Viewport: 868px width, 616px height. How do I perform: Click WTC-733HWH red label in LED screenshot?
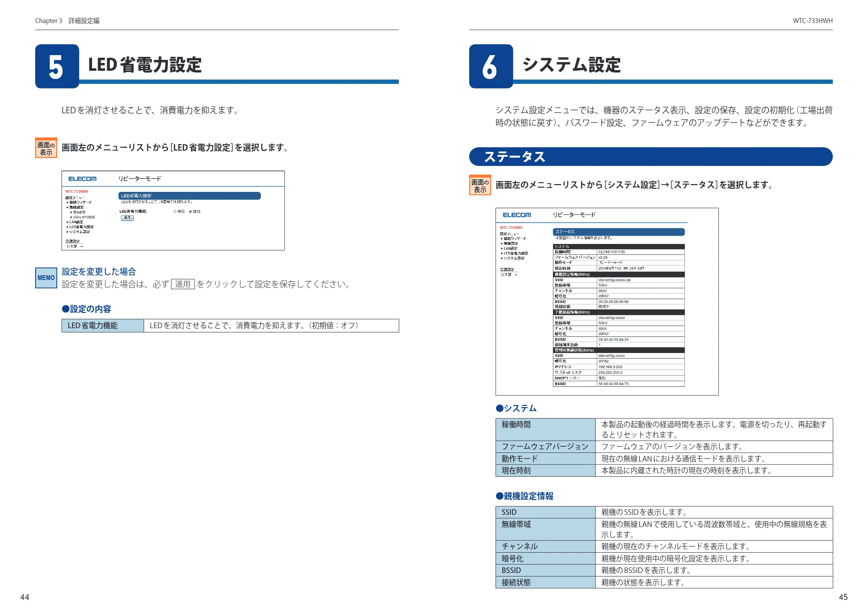76,191
